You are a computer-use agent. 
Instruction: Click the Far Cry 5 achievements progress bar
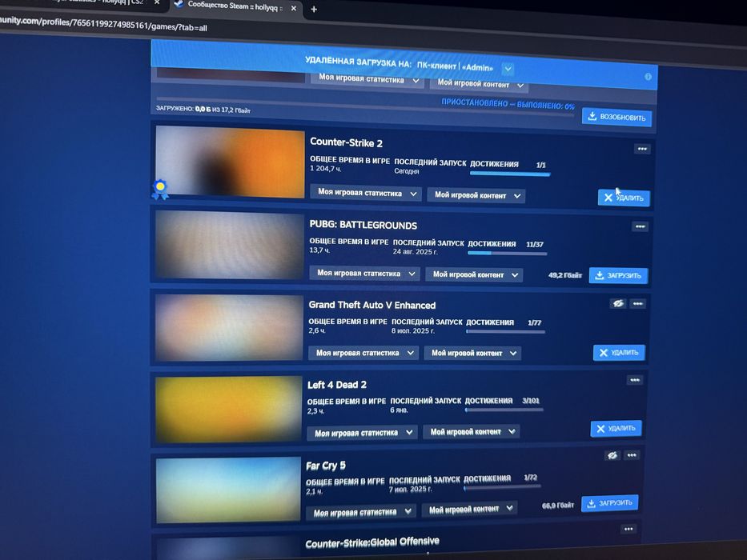[502, 487]
